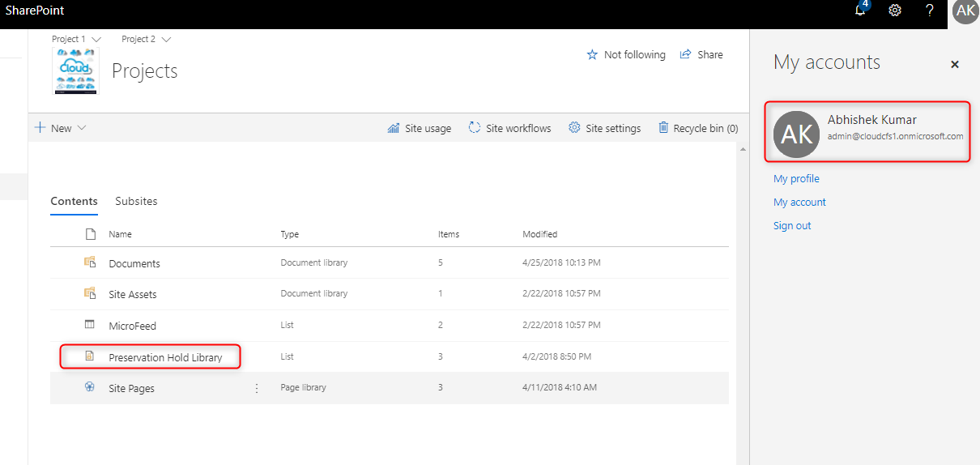Image resolution: width=980 pixels, height=465 pixels.
Task: Click the Sign out link
Action: [792, 225]
